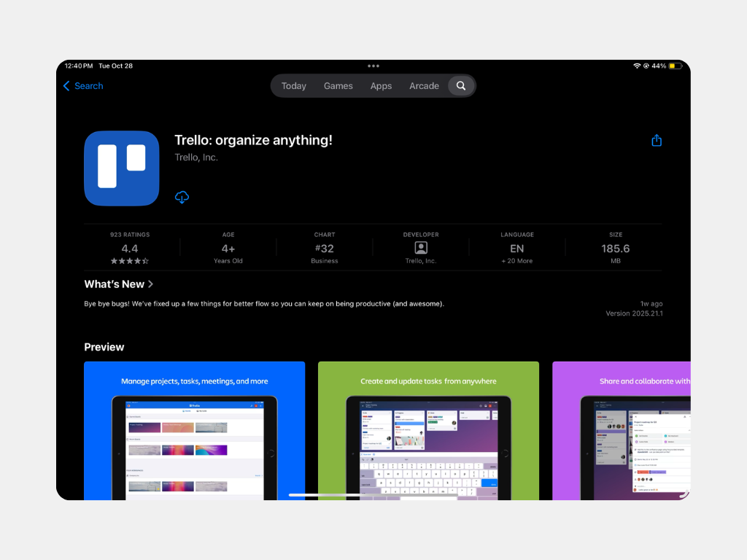Open the 'Share and collaborate' preview
This screenshot has width=747, height=560.
pyautogui.click(x=622, y=430)
